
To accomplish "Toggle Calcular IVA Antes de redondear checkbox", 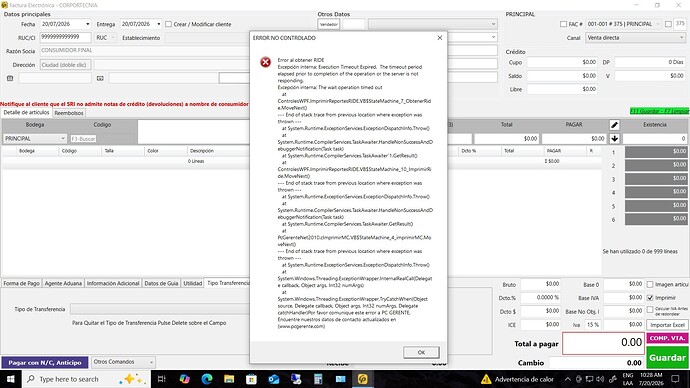I will click(x=650, y=310).
